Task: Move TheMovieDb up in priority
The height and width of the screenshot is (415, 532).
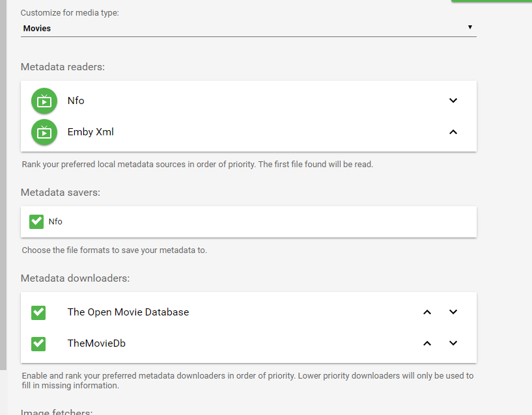Action: 427,343
